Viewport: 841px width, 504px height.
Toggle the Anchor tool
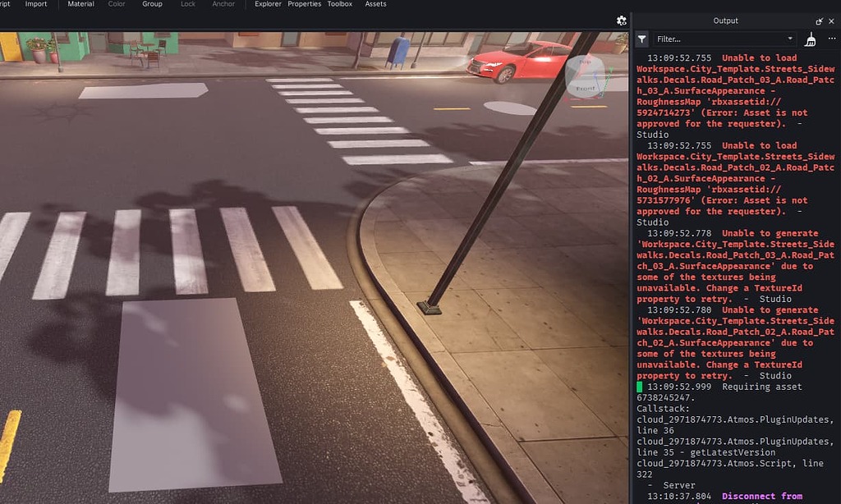click(x=223, y=4)
